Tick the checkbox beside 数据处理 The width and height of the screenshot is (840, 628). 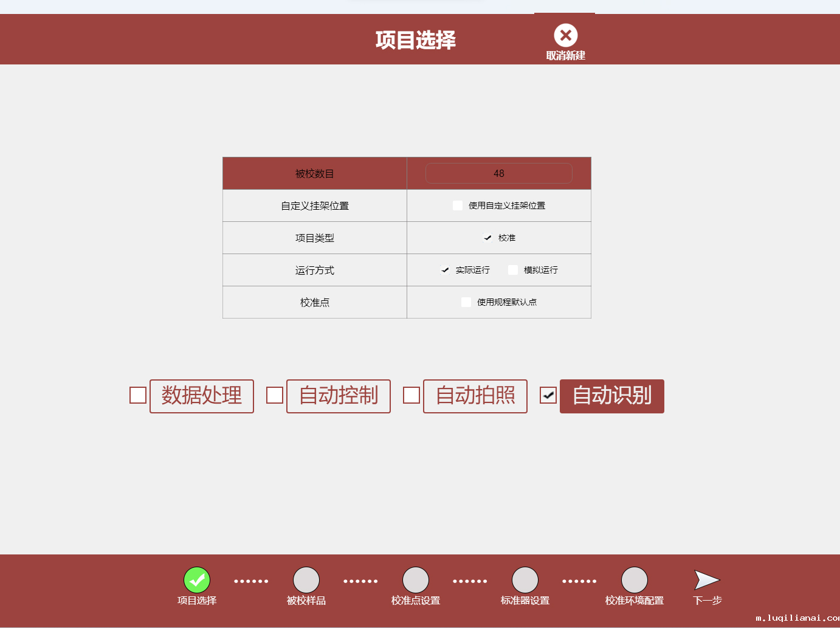point(138,395)
